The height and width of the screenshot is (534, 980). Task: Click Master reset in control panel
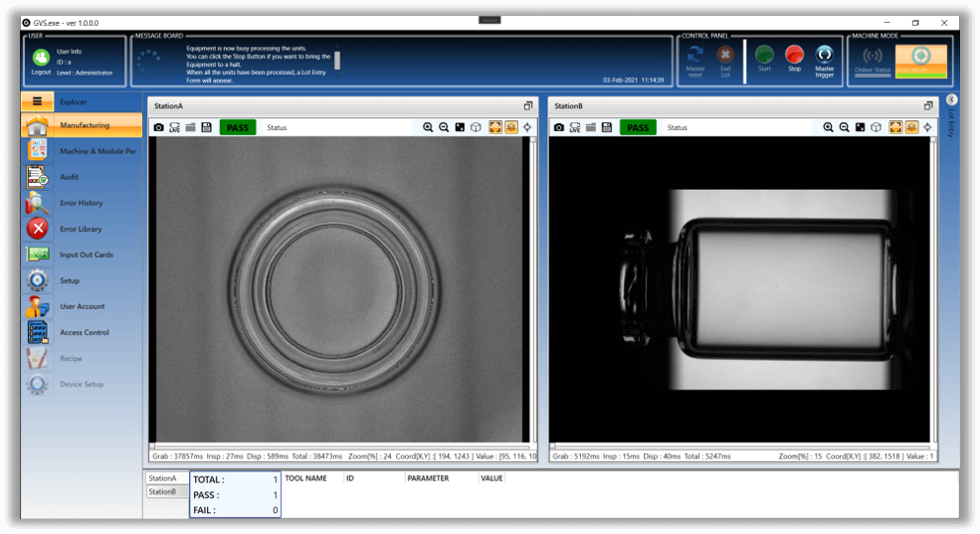(x=695, y=62)
